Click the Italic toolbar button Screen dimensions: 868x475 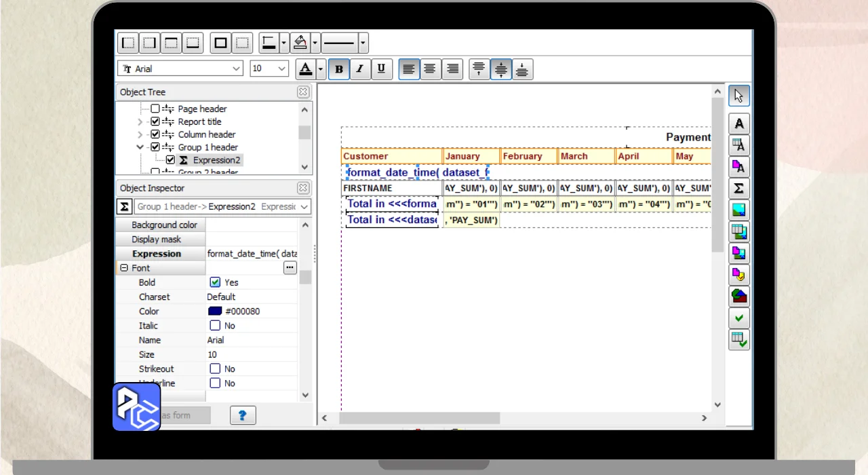360,69
